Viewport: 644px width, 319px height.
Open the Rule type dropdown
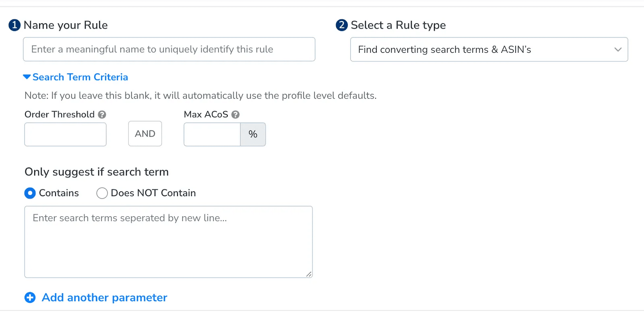pyautogui.click(x=483, y=50)
